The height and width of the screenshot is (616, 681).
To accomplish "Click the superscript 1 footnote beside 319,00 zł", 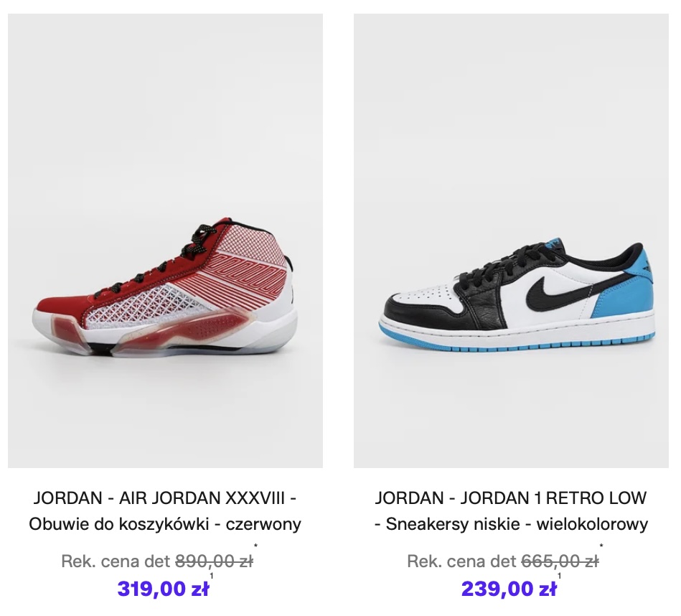I will 212,576.
